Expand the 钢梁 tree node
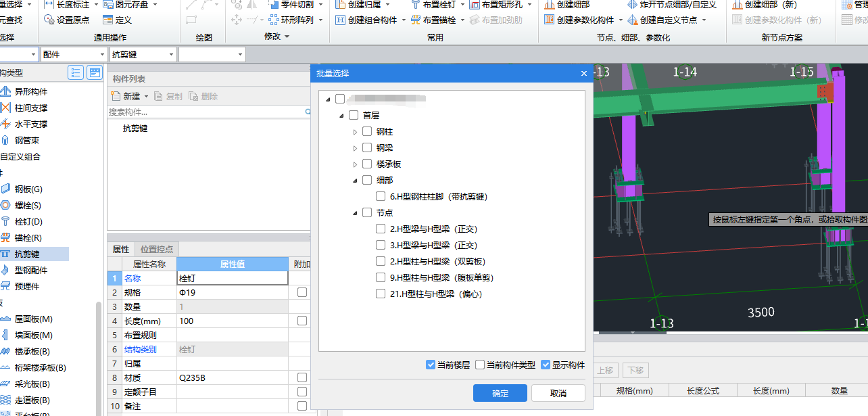The width and height of the screenshot is (868, 416). pos(356,148)
